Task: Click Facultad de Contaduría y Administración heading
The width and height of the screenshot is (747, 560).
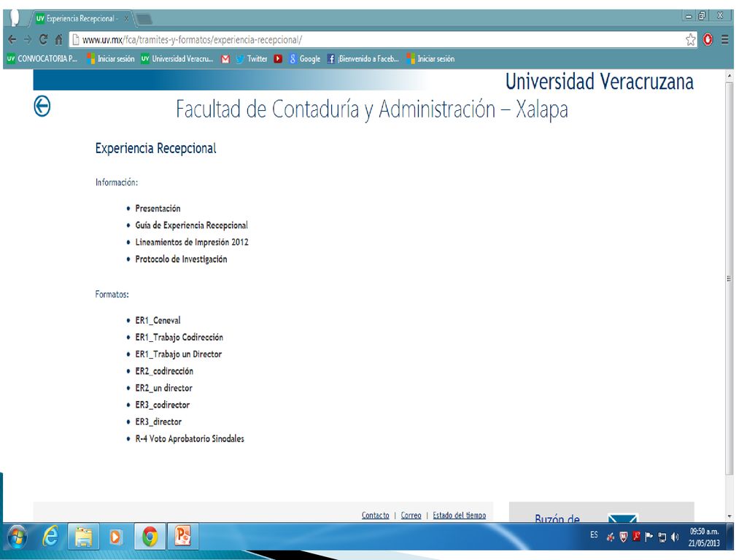Action: [x=371, y=109]
